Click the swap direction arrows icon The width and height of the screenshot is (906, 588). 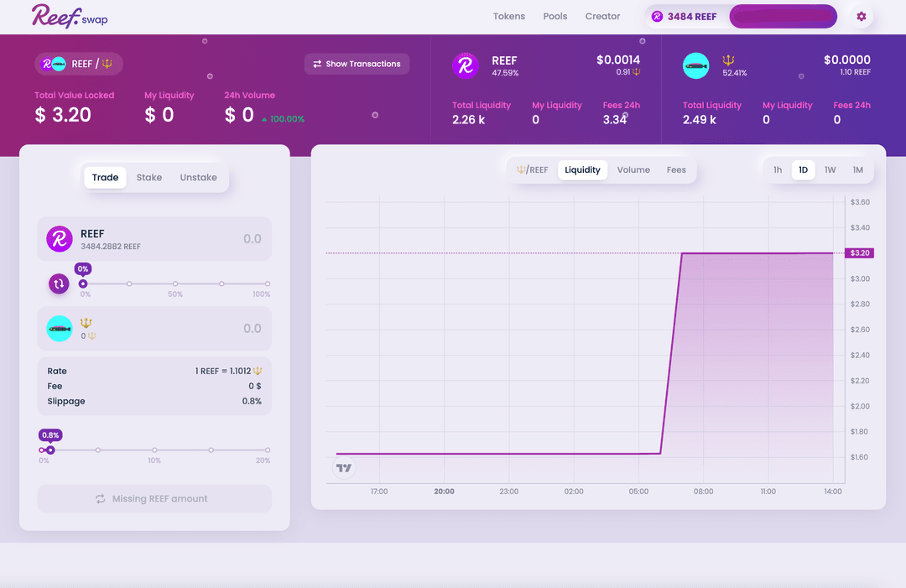pyautogui.click(x=59, y=284)
